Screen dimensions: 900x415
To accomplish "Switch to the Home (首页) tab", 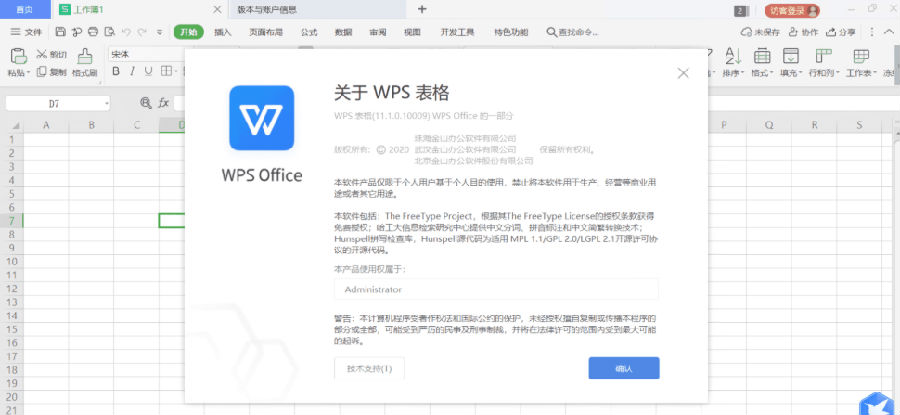I will pos(25,10).
